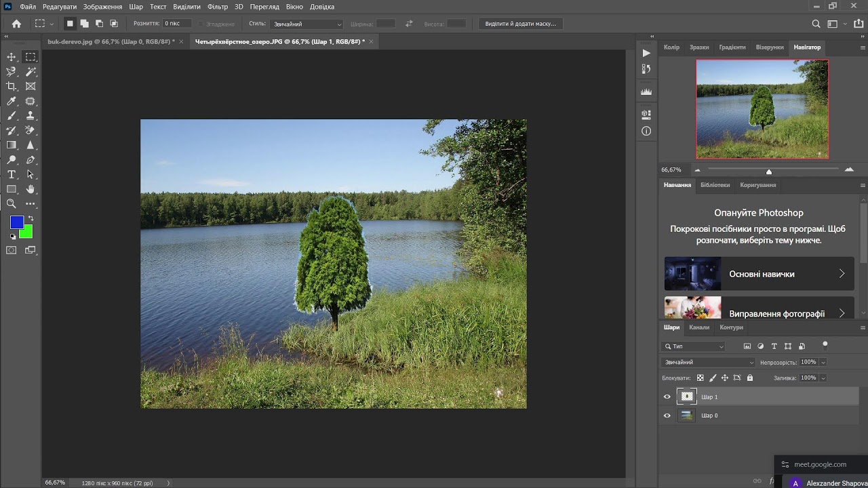868x488 pixels.
Task: Select the Brush tool
Action: point(12,116)
